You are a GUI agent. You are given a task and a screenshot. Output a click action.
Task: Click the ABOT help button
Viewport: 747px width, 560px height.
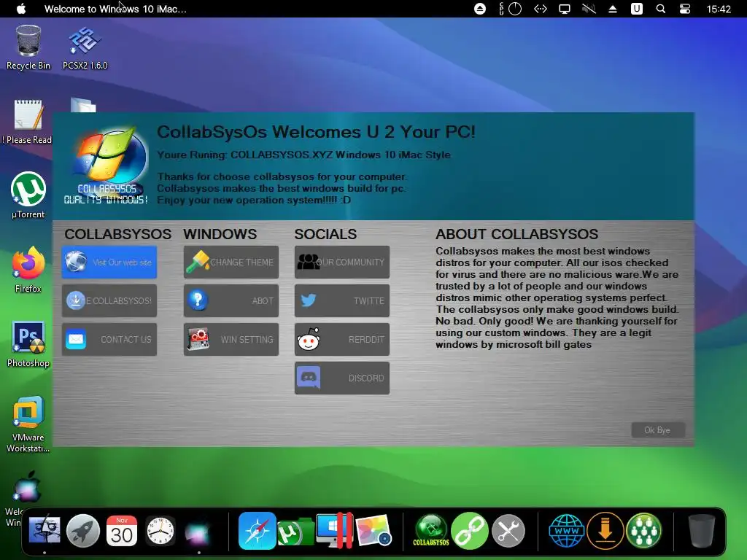(231, 300)
